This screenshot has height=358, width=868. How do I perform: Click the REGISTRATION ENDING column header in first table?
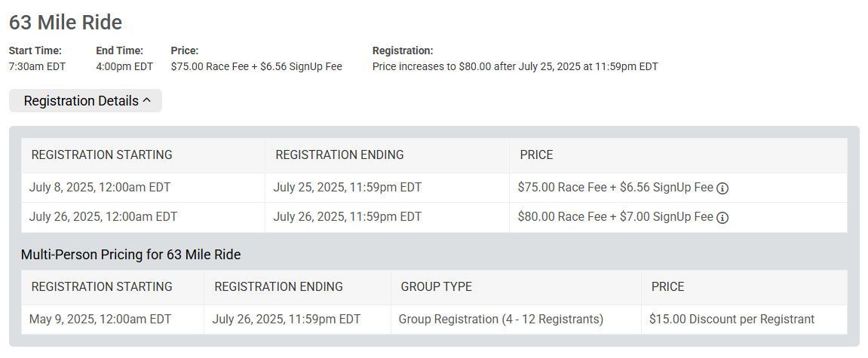click(x=339, y=155)
